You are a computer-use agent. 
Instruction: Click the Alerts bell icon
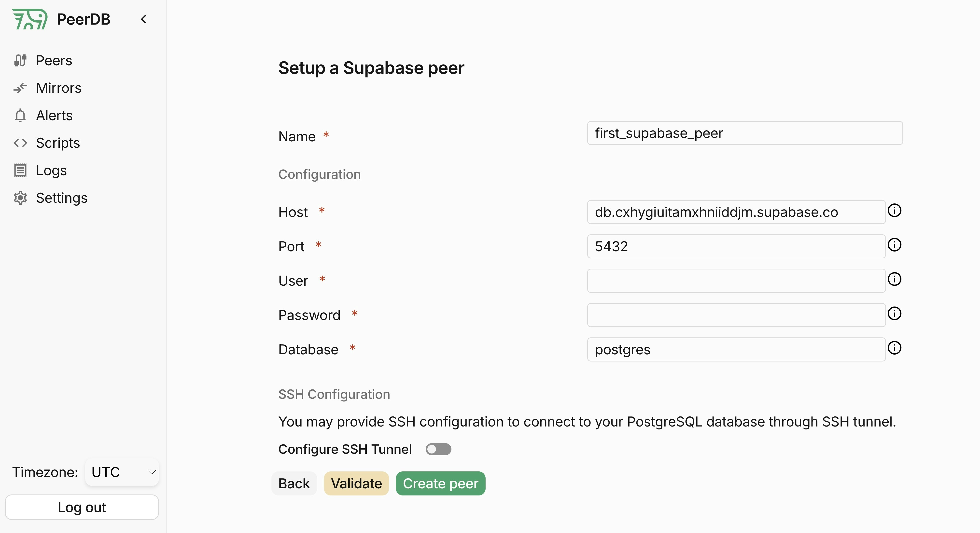pos(20,115)
